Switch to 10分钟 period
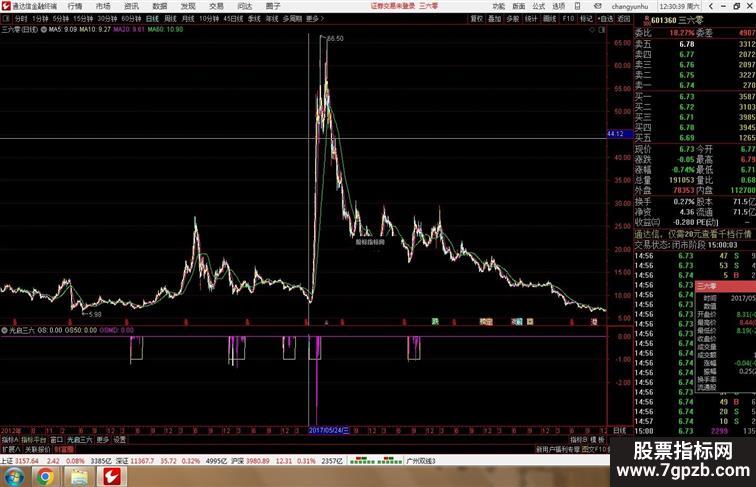756x487 pixels. 209,19
